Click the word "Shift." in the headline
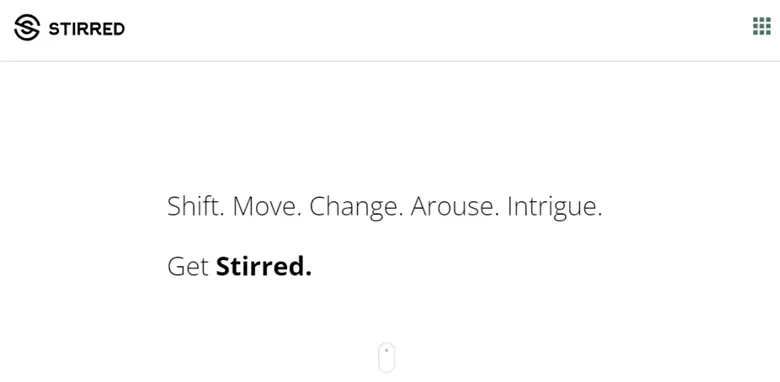Viewport: 780px width, 382px height. click(196, 206)
